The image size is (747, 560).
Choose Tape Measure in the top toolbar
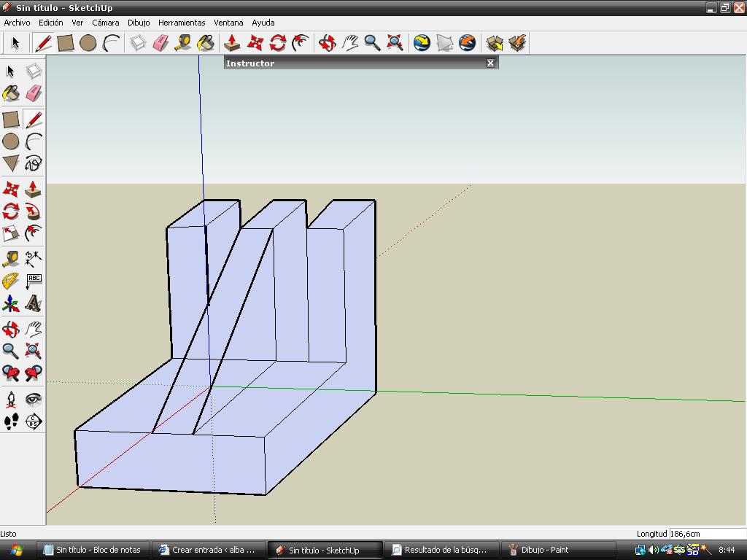(183, 43)
